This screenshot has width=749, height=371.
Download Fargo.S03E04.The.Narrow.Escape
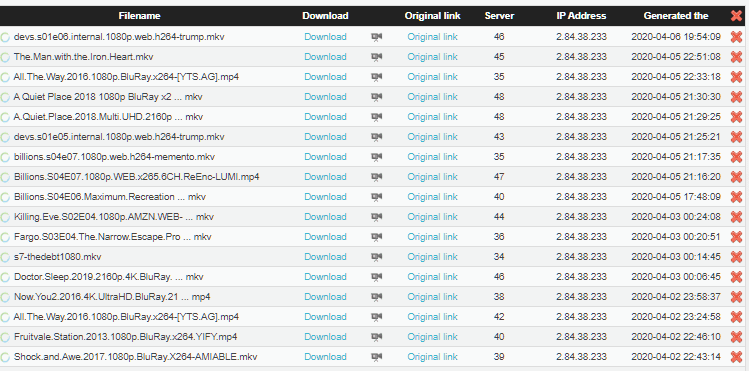[325, 237]
